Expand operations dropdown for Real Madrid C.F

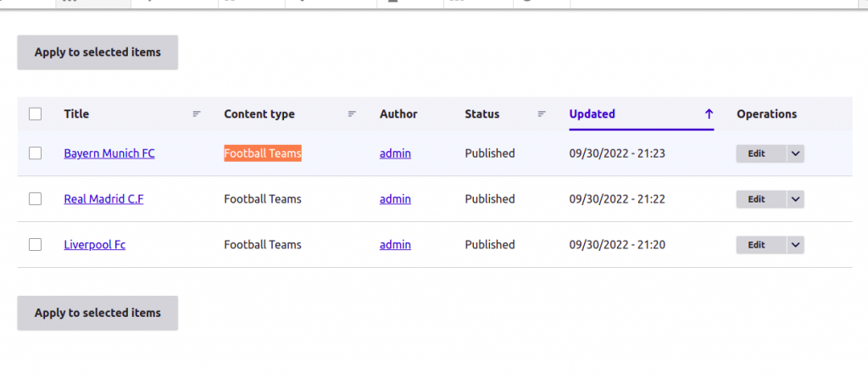(795, 199)
